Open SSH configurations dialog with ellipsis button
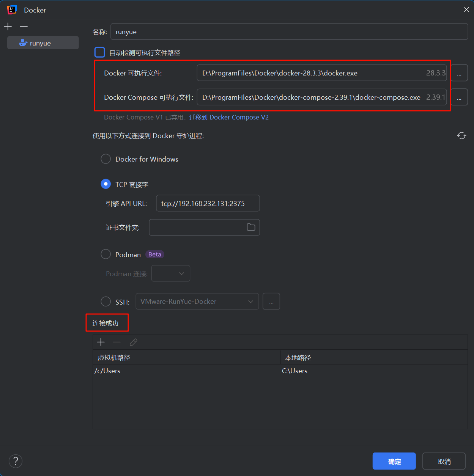The width and height of the screenshot is (474, 476). click(271, 302)
